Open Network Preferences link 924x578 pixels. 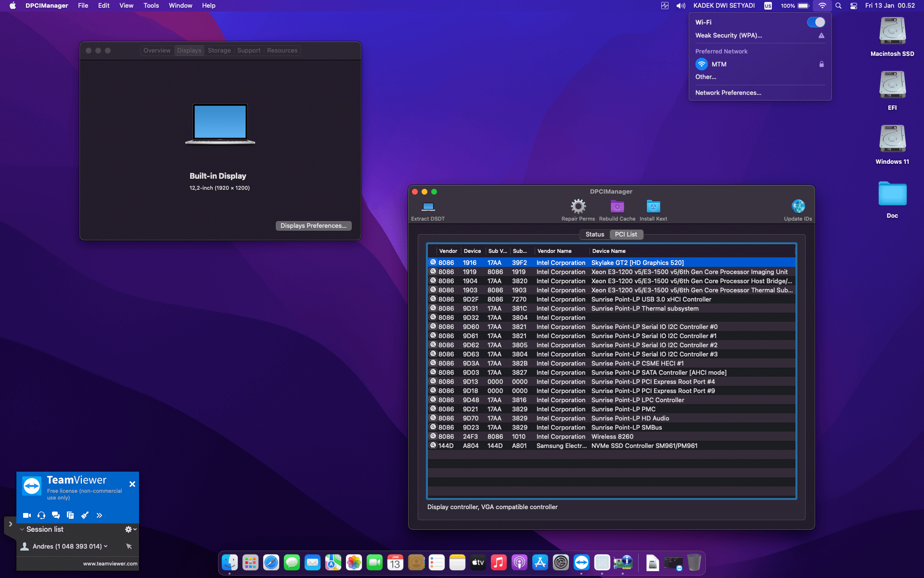coord(728,93)
